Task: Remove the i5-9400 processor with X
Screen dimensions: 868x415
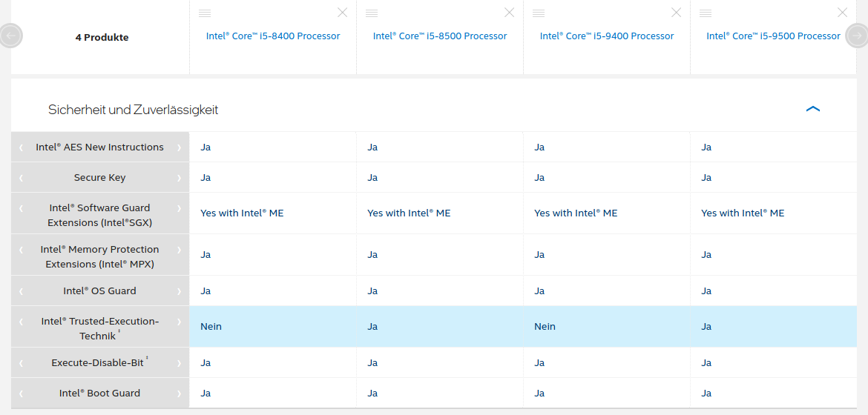Action: click(x=677, y=12)
